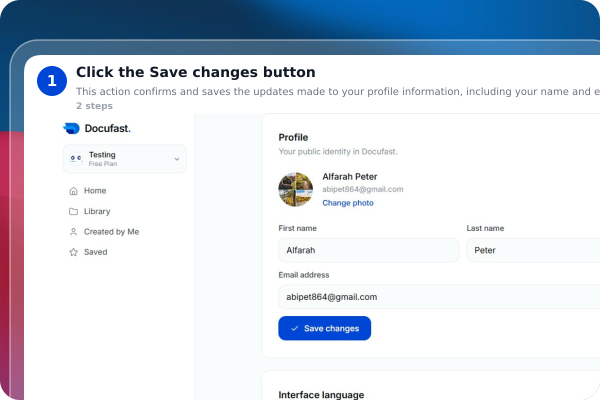Click the Save changes button
Image resolution: width=600 pixels, height=400 pixels.
click(x=324, y=328)
